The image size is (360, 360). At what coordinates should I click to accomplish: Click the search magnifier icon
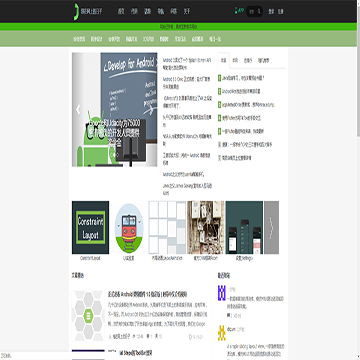point(259,11)
